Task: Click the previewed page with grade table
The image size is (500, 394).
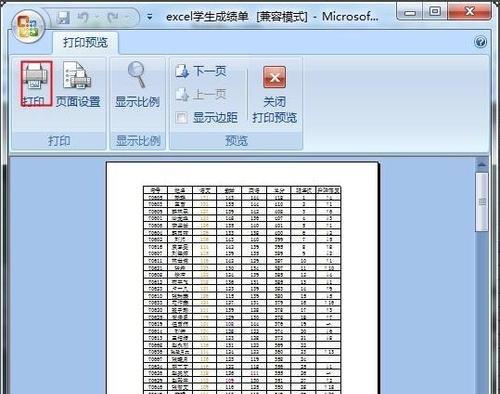Action: click(x=242, y=278)
